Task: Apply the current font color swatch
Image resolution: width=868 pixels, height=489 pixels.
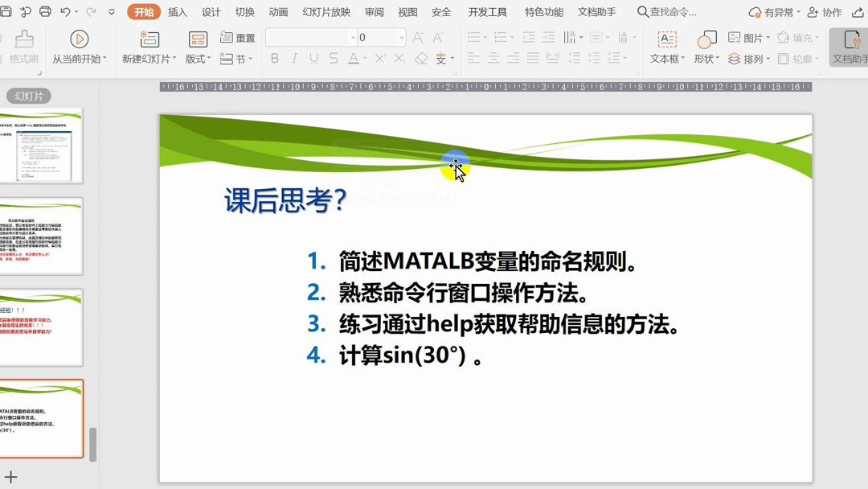Action: (354, 59)
